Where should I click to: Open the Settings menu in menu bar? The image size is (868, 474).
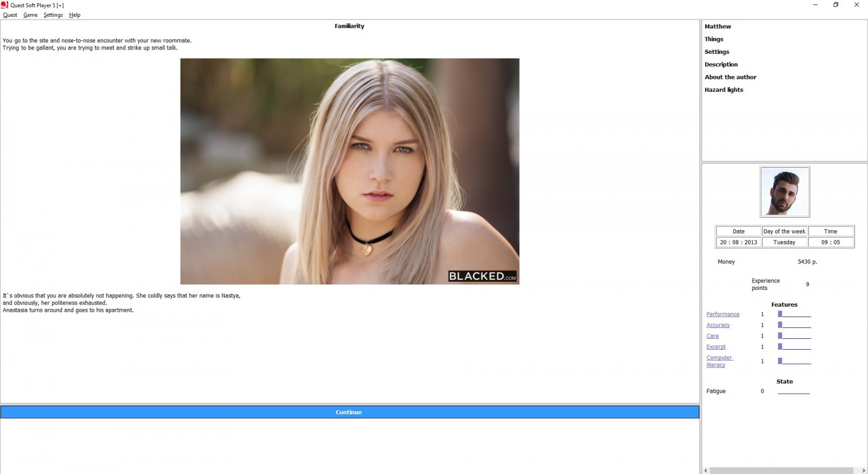point(53,15)
